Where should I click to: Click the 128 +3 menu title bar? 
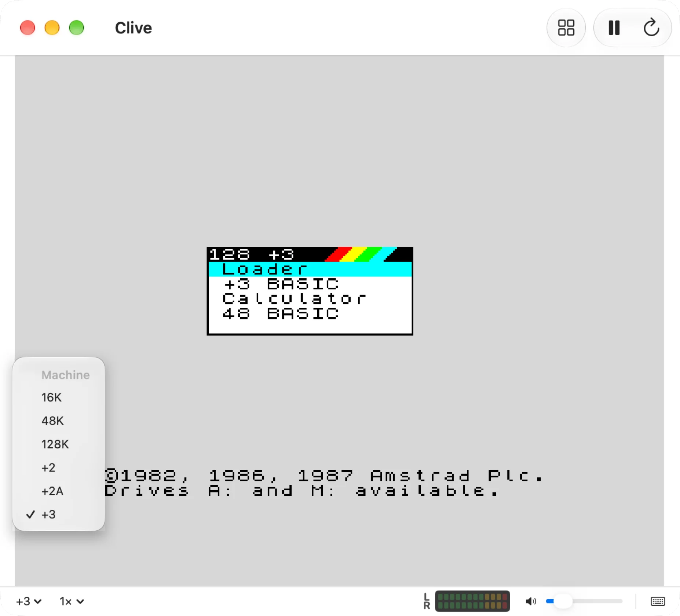click(x=310, y=254)
